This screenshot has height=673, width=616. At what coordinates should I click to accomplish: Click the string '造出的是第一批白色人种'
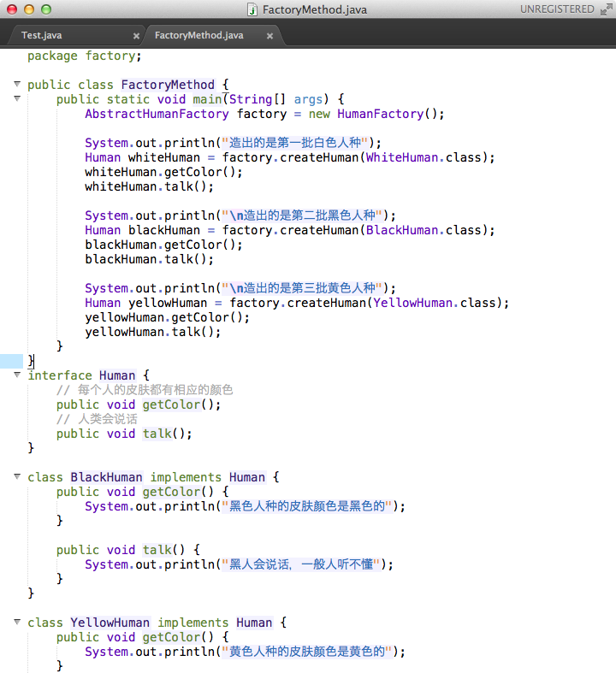[295, 143]
